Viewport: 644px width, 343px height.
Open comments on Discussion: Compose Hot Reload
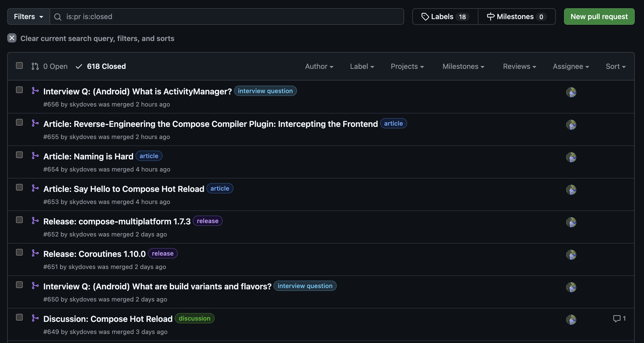point(619,319)
